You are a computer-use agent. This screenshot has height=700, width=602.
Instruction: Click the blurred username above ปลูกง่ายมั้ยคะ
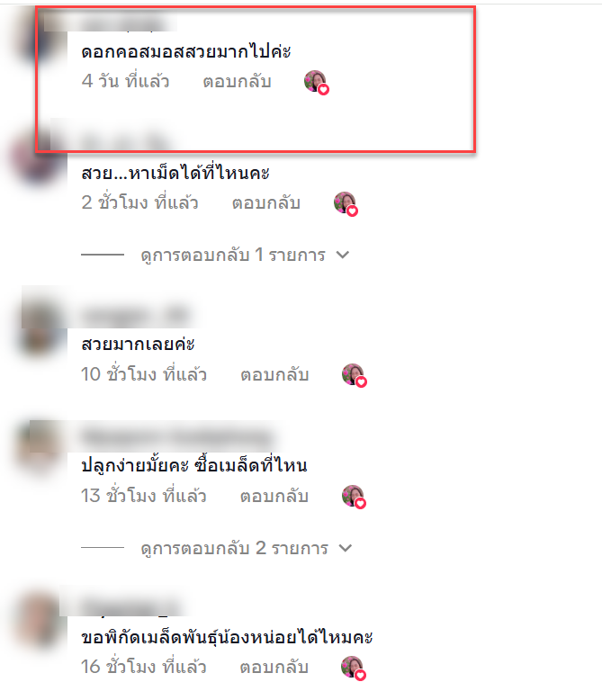click(x=178, y=436)
